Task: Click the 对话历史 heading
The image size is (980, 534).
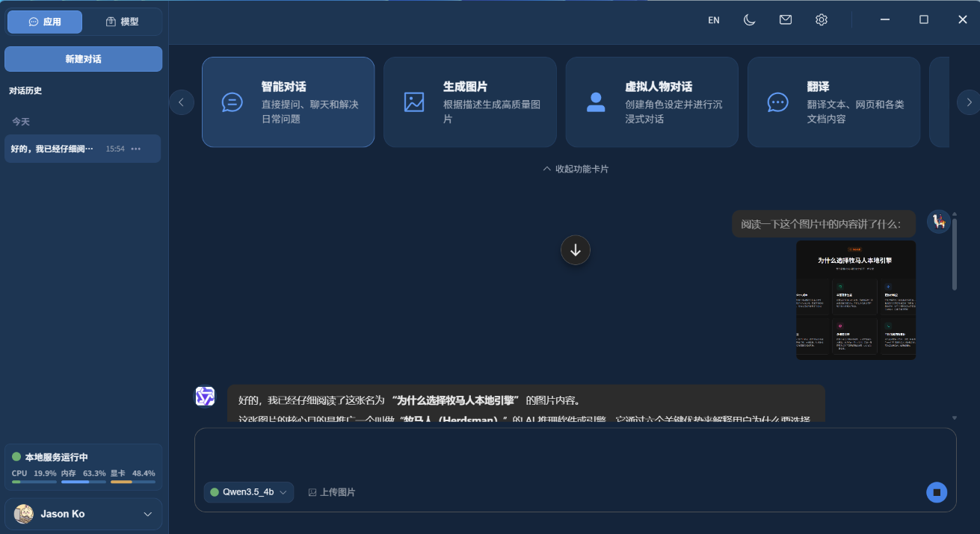Action: (x=25, y=90)
